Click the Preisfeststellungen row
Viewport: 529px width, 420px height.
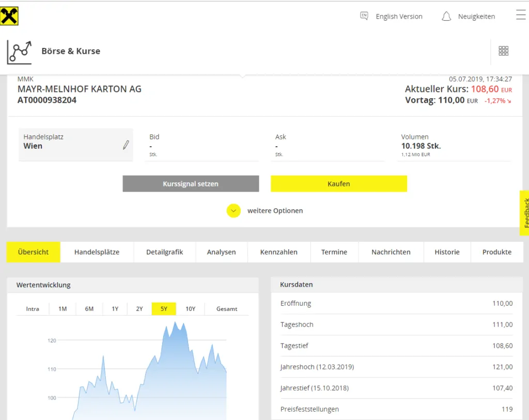point(396,409)
